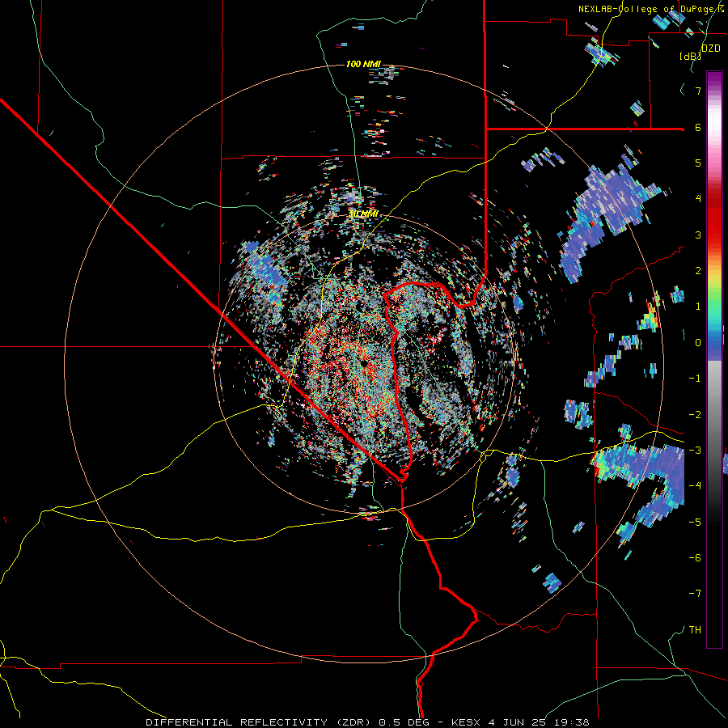Click the 6 value on the color scale

(x=698, y=127)
